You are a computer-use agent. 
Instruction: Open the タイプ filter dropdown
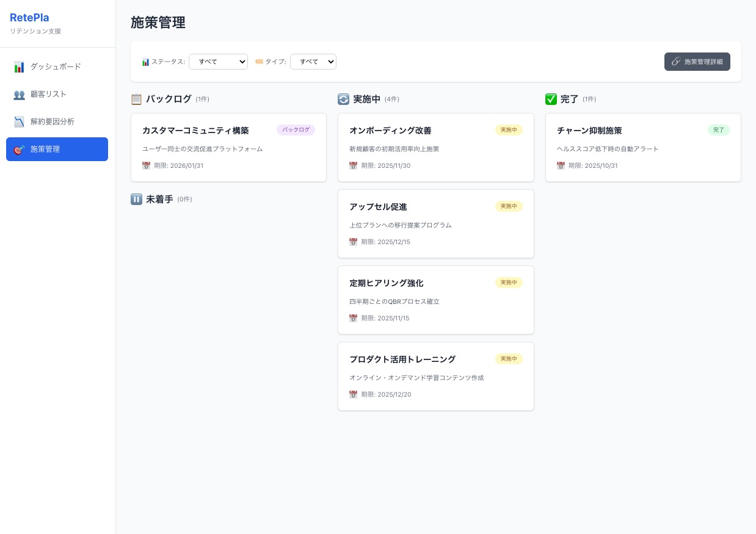pyautogui.click(x=313, y=62)
